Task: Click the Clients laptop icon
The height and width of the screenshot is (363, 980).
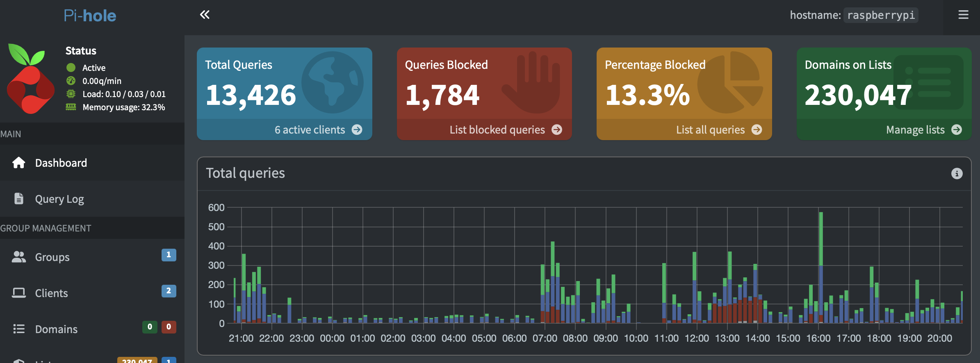Action: [x=18, y=293]
